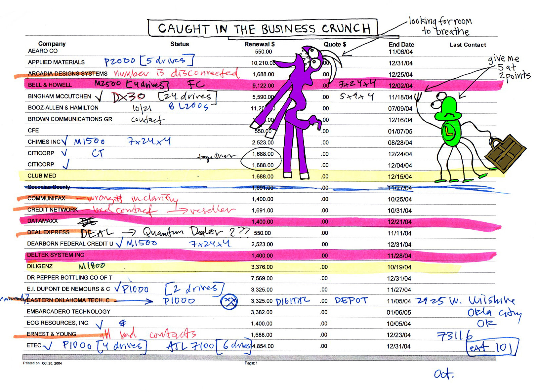Select the CFE company name
This screenshot has height=392, width=537.
point(33,130)
